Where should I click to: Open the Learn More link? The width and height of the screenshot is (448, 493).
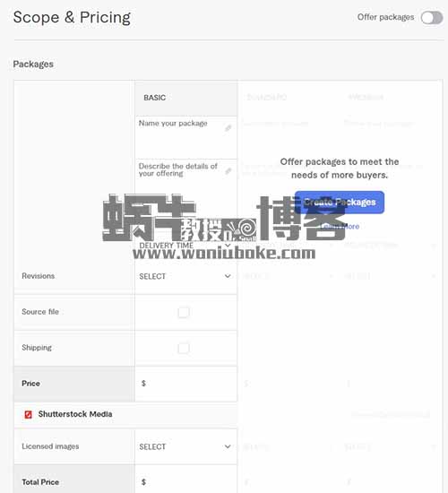tap(340, 227)
